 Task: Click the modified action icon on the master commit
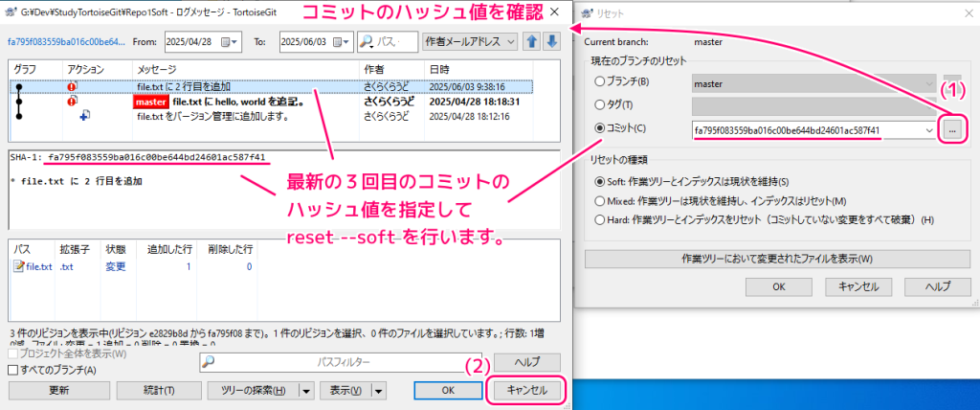pos(72,101)
